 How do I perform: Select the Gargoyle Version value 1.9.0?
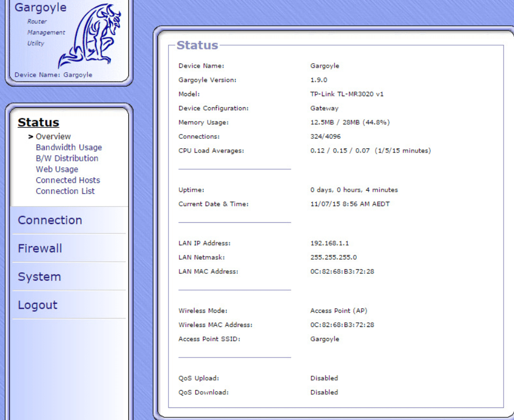click(x=319, y=80)
